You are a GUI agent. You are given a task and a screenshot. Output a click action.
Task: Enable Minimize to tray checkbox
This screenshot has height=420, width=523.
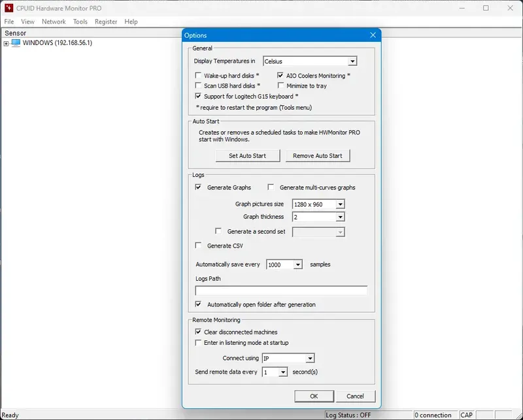(x=280, y=86)
